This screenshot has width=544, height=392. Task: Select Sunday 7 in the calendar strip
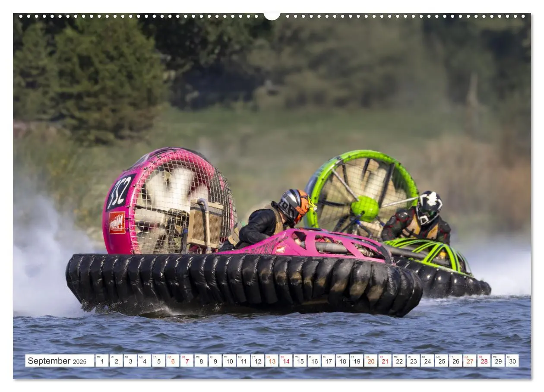click(x=187, y=361)
